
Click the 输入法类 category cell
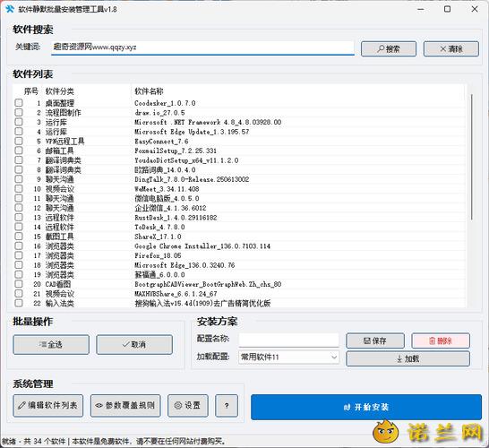click(60, 303)
